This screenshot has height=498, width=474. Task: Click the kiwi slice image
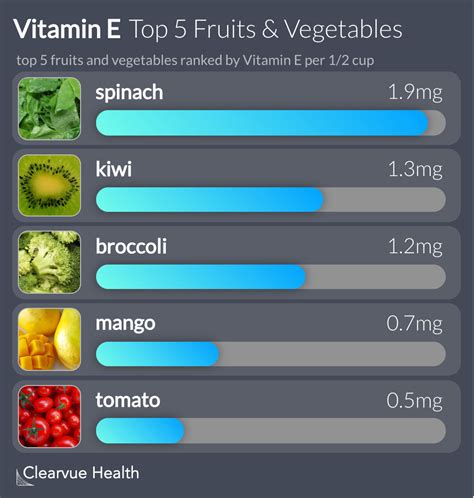coord(50,185)
